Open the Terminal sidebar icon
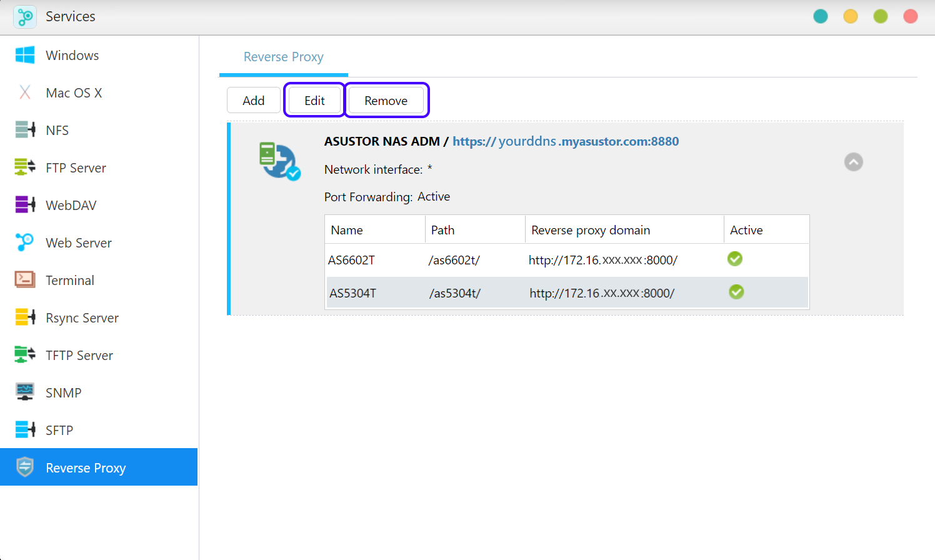Screen dimensions: 935x560 tap(25, 280)
